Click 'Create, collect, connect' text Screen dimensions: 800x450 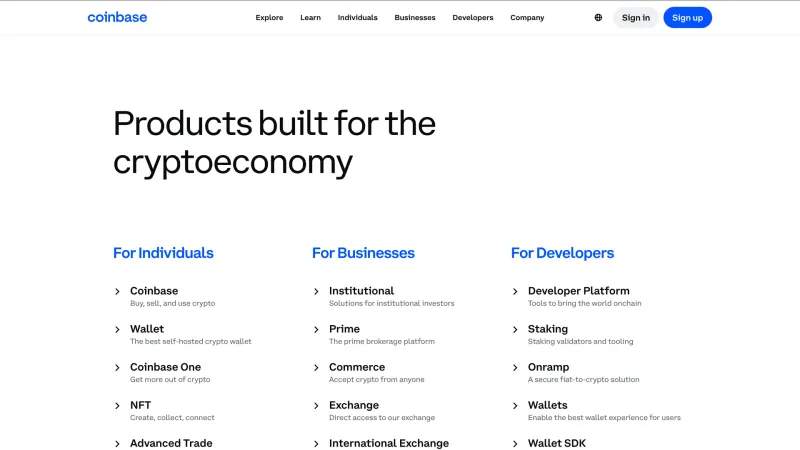[x=172, y=417]
